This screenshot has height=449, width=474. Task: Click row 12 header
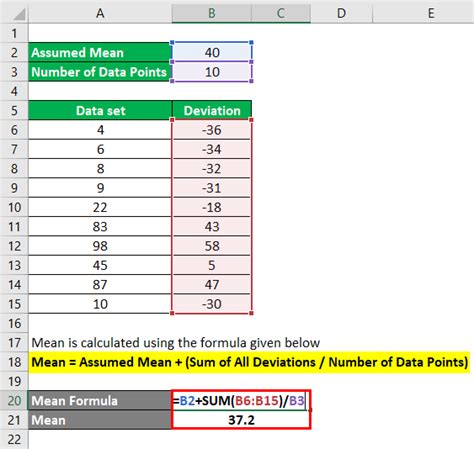click(14, 246)
